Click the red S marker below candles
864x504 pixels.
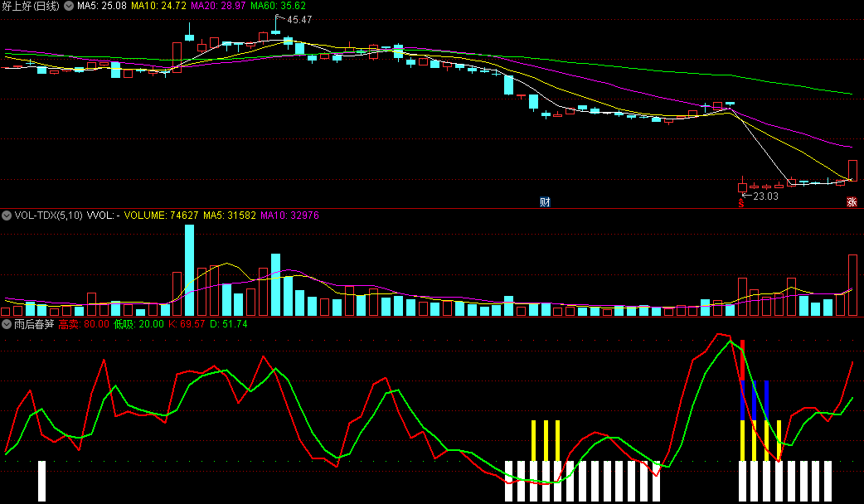(741, 203)
